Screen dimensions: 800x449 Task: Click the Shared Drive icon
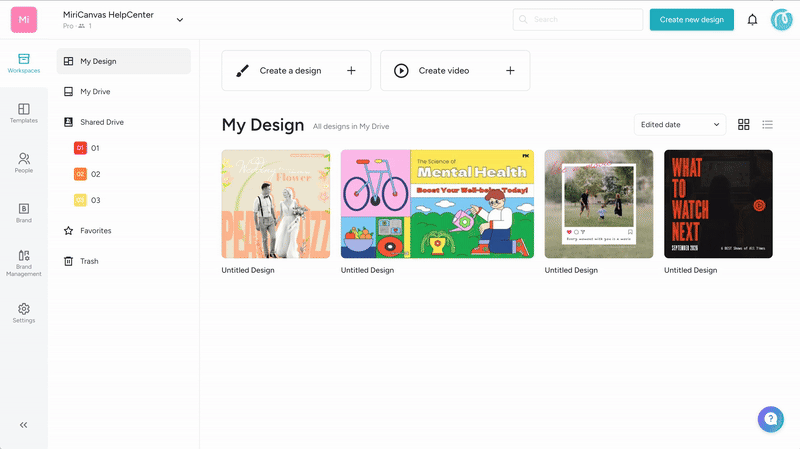tap(68, 122)
